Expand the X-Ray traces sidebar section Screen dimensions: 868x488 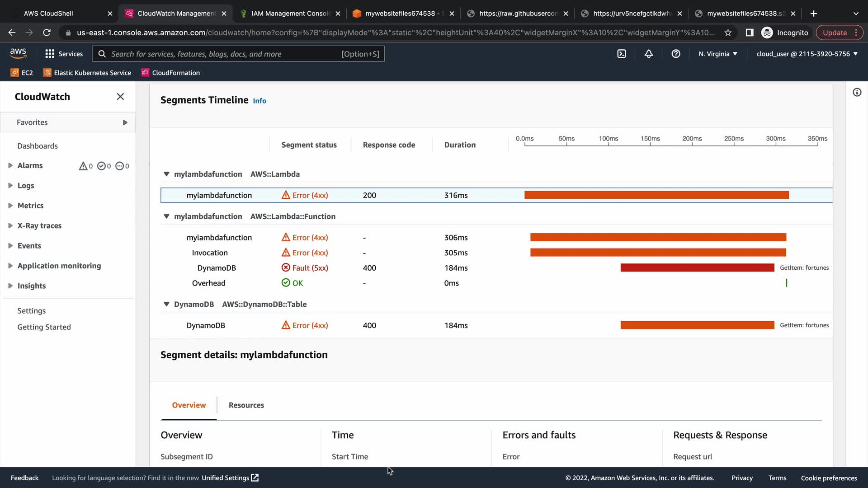10,225
